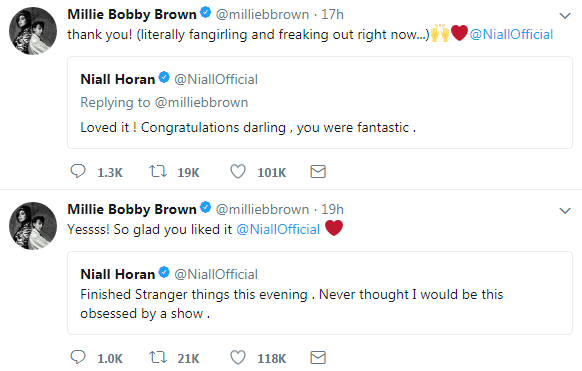Viewport: 582px width, 371px height.
Task: Open @NiallOfficial mention in the Yessss tweet
Action: tap(278, 230)
